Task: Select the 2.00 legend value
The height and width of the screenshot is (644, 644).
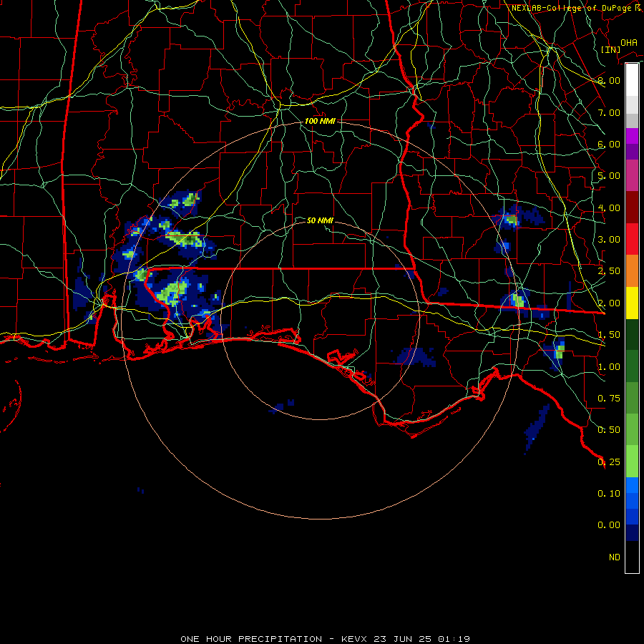Action: coord(609,303)
